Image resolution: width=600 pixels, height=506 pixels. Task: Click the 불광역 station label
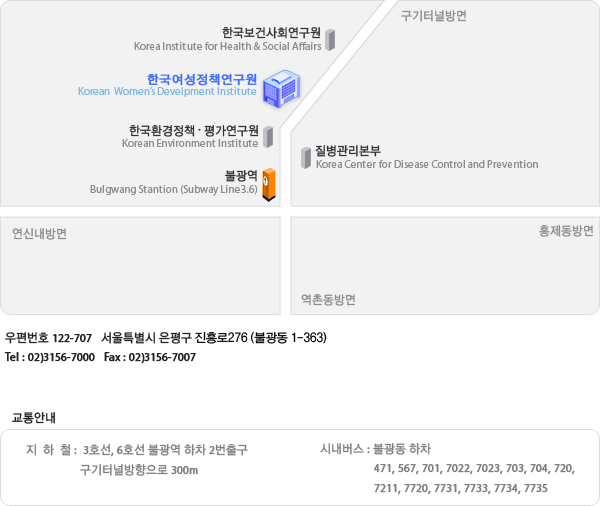point(241,176)
